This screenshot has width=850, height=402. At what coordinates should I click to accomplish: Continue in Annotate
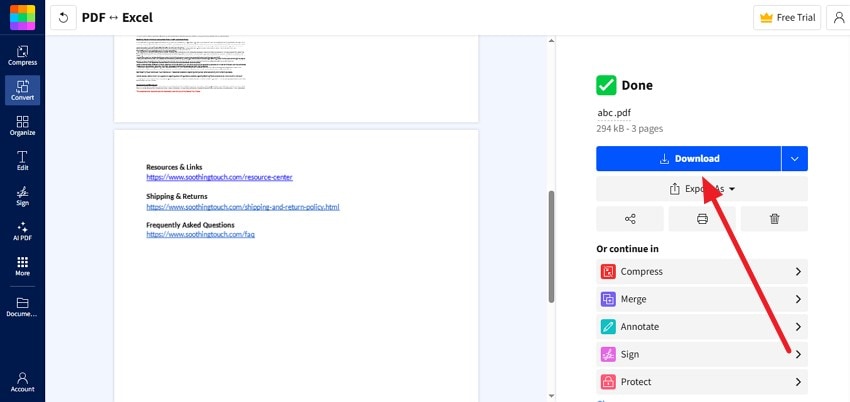[x=702, y=327]
